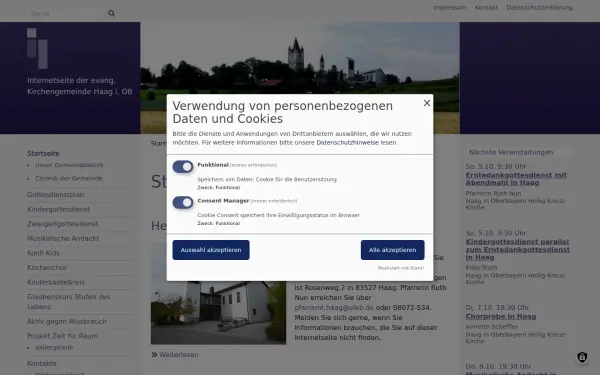Close the cookie dialog with X
Viewport: 600px width, 375px height.
click(427, 103)
